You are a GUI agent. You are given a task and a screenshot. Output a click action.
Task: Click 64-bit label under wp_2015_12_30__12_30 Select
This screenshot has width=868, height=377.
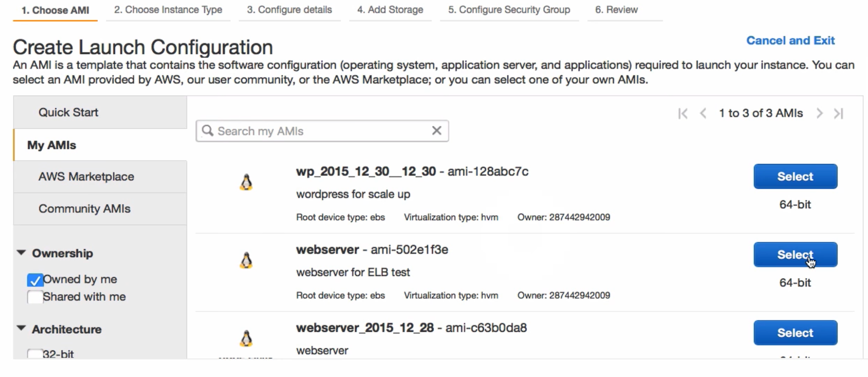795,205
